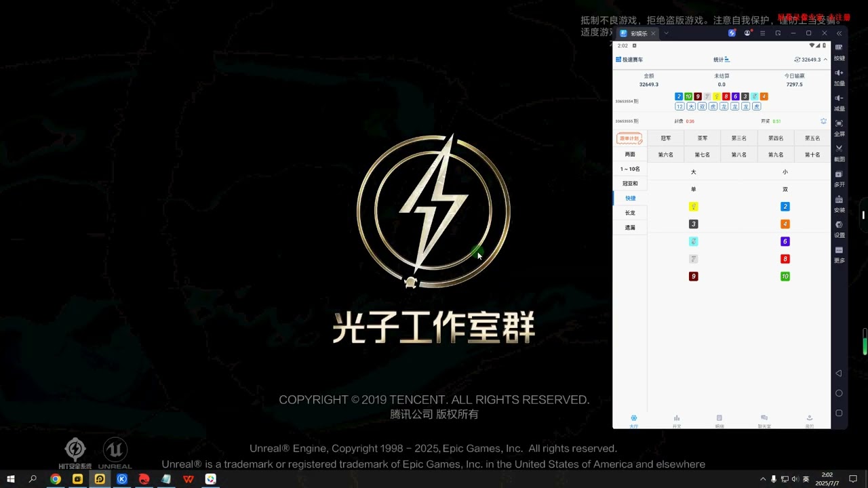868x488 pixels.
Task: Open the emulator tab list dropdown arrow
Action: [x=666, y=33]
